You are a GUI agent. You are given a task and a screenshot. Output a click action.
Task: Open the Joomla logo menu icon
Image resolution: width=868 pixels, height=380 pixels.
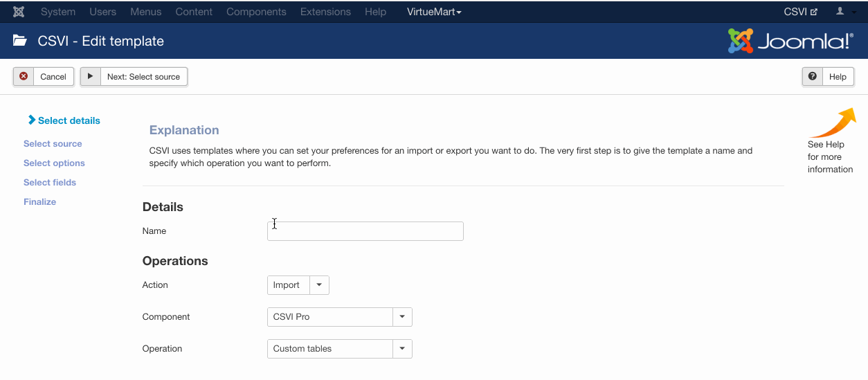click(19, 12)
